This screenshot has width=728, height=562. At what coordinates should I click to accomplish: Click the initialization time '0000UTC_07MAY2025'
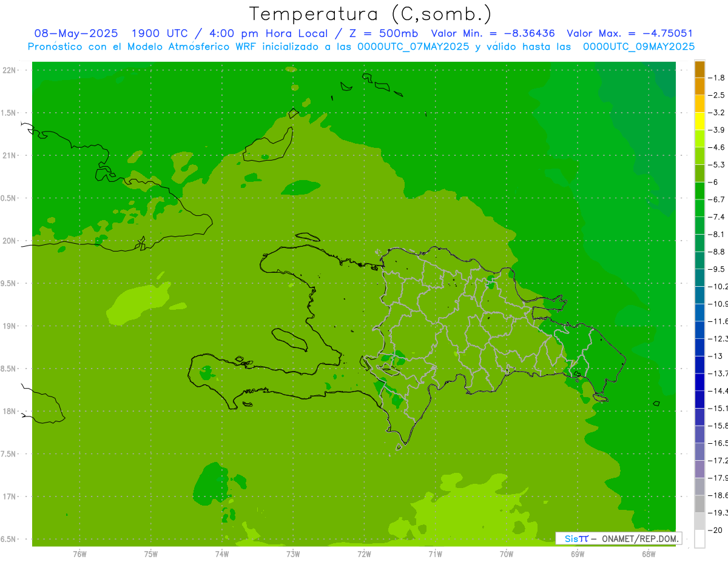click(x=413, y=46)
